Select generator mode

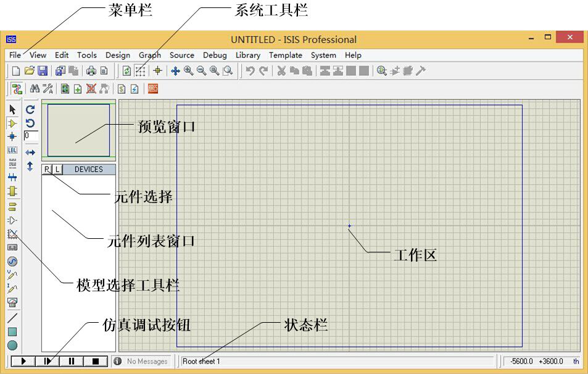click(x=12, y=261)
